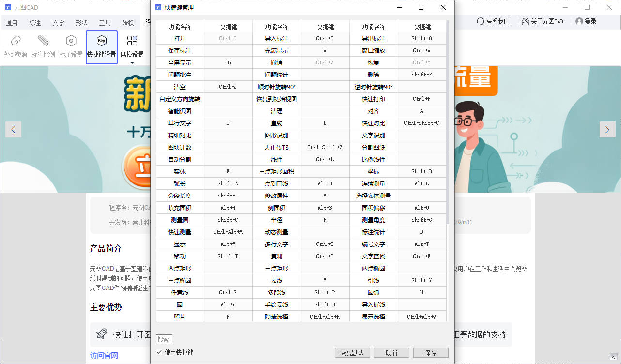The height and width of the screenshot is (364, 621).
Task: Close the 快捷键管理 dialog
Action: [443, 7]
